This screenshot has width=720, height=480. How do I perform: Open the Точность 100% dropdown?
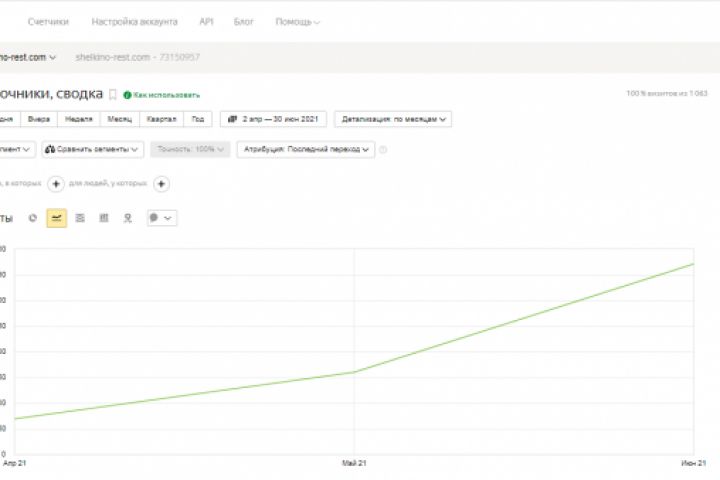190,149
